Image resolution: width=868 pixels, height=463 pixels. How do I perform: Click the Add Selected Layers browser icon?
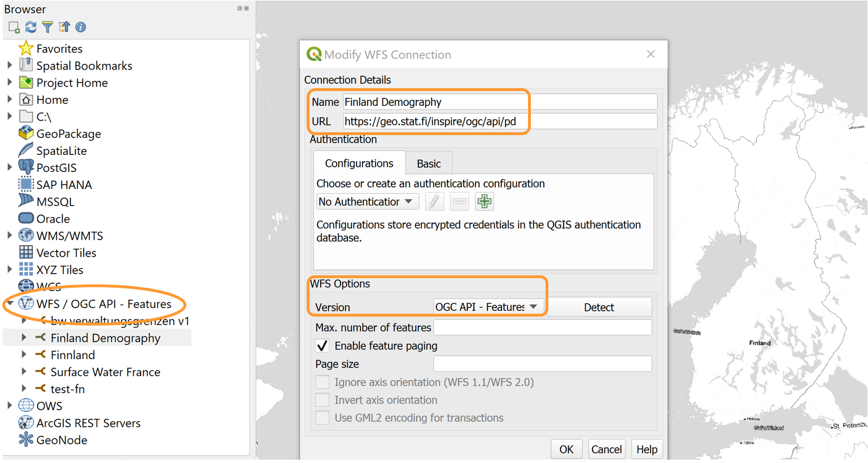tap(14, 27)
